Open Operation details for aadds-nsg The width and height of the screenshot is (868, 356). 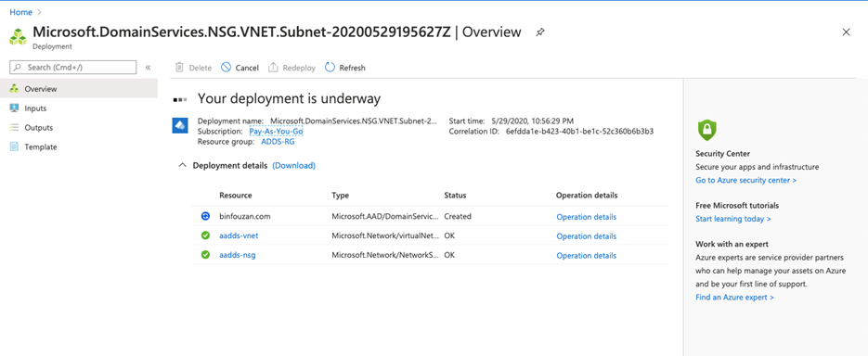(586, 255)
